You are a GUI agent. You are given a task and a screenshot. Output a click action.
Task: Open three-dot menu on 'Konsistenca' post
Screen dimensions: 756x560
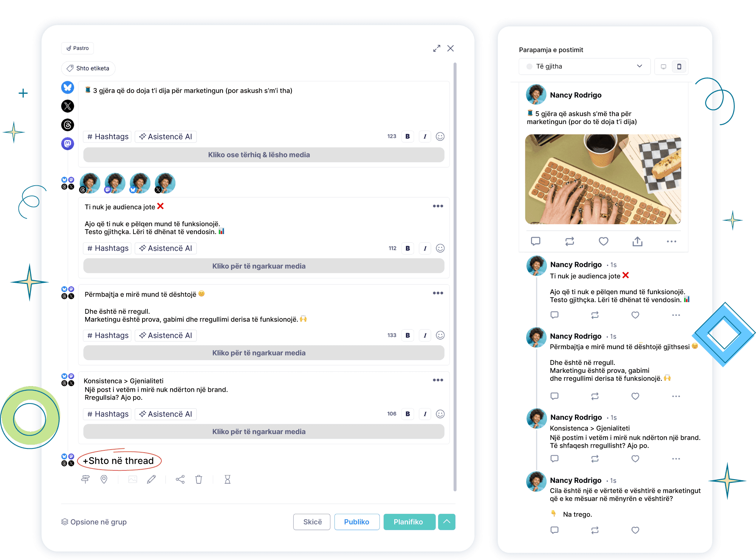(x=438, y=380)
